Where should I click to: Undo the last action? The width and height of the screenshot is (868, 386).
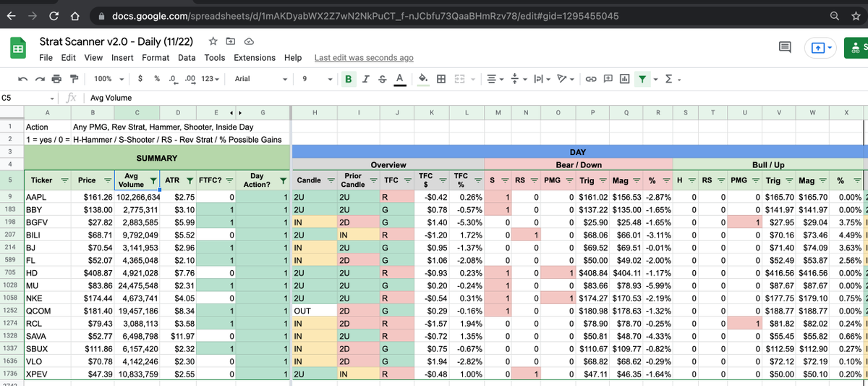23,79
